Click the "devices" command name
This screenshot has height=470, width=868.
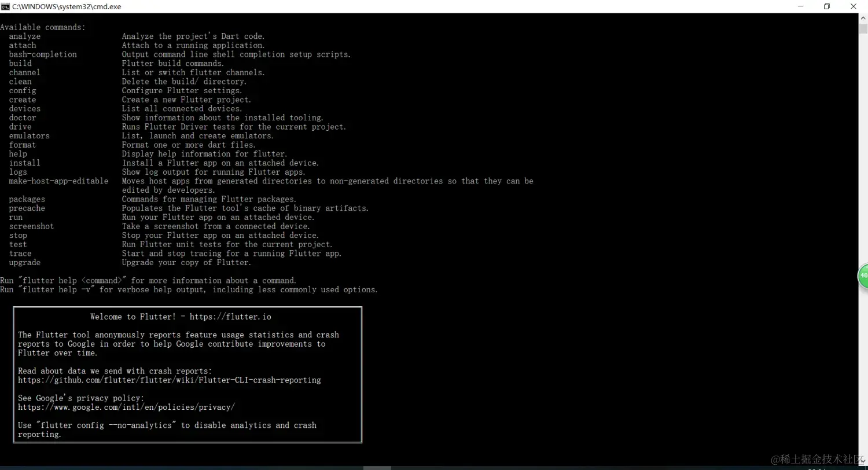25,109
